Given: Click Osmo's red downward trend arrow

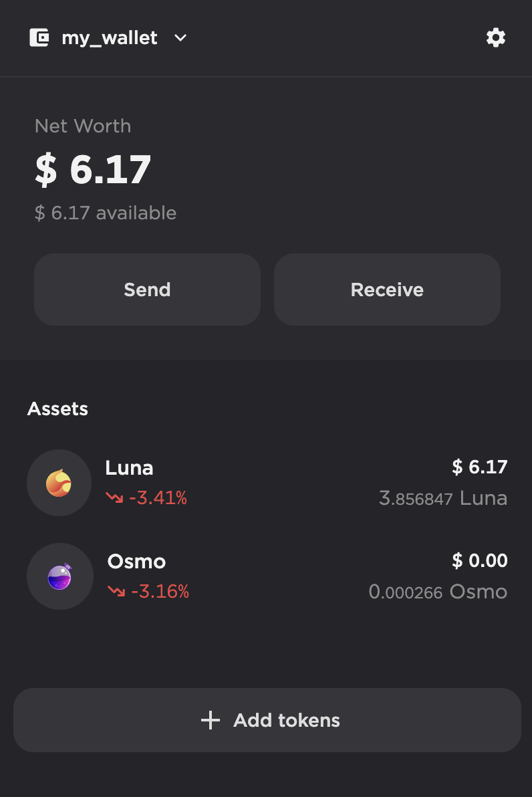Looking at the screenshot, I should tap(116, 592).
